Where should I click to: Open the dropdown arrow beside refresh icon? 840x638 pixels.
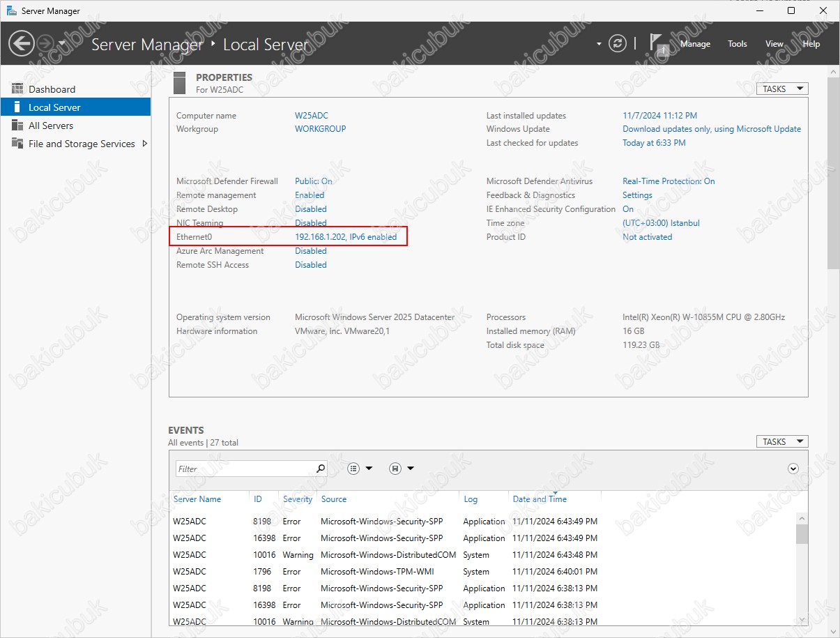(x=599, y=44)
